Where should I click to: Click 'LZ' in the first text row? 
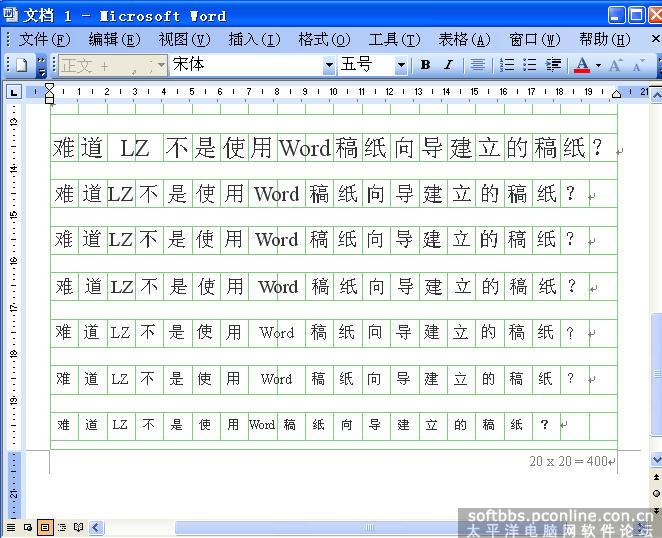[135, 148]
